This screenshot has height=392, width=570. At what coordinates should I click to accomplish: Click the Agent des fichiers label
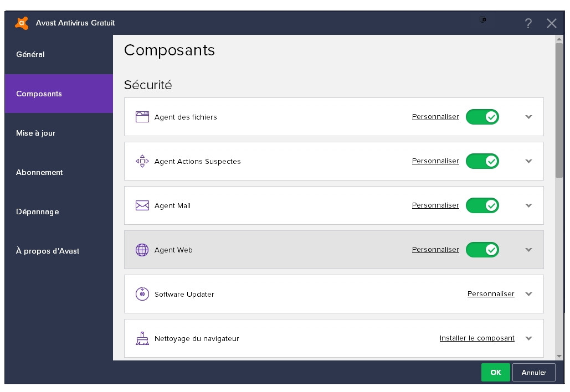(186, 117)
